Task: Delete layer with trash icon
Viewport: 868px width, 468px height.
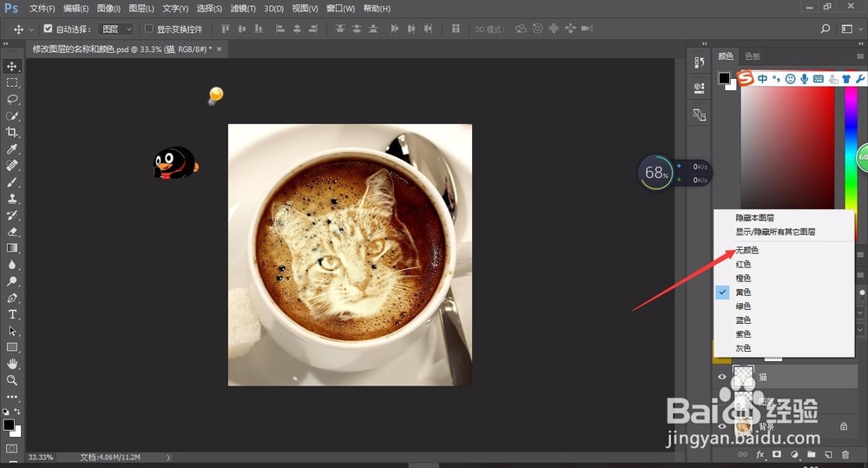Action: (845, 455)
